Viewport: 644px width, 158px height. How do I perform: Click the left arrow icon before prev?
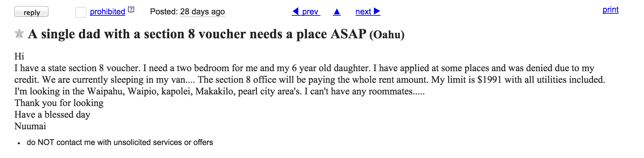[295, 11]
